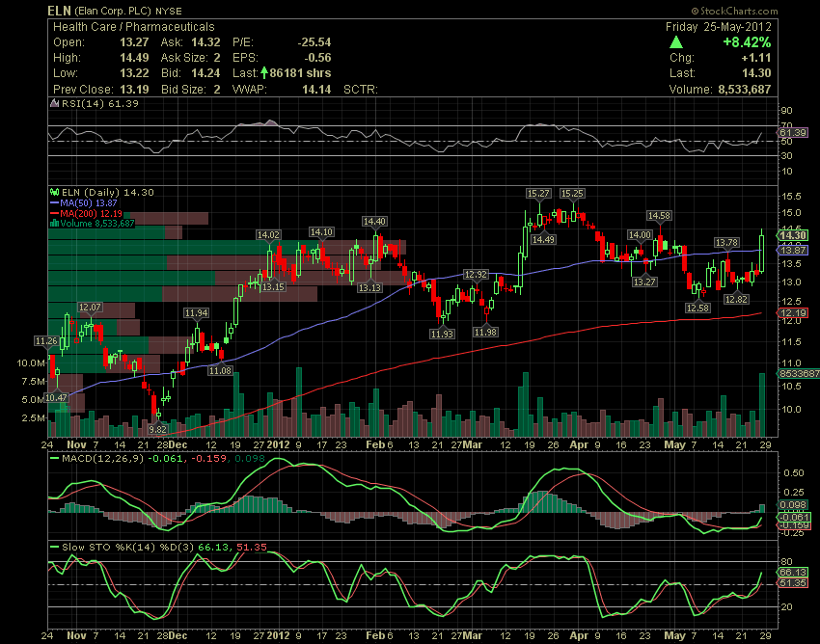Screen dimensions: 820x644
Task: Click the 9.82 lowest price label
Action: [157, 430]
